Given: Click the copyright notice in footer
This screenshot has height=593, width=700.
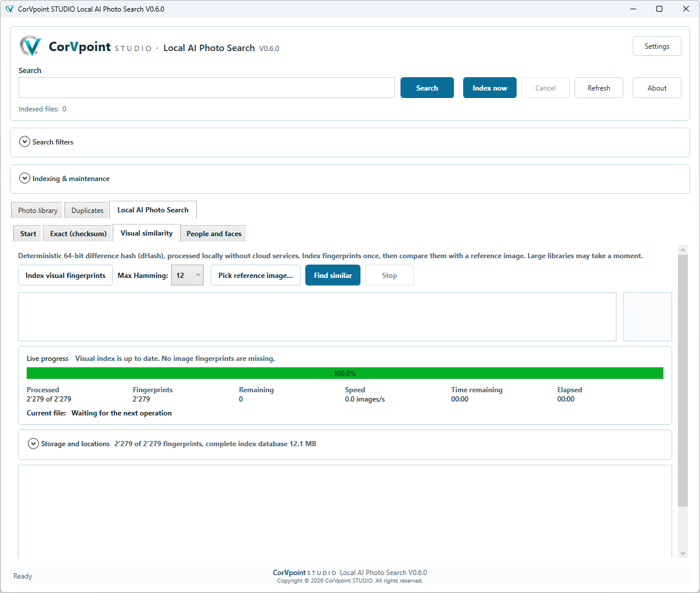Looking at the screenshot, I should pyautogui.click(x=350, y=580).
